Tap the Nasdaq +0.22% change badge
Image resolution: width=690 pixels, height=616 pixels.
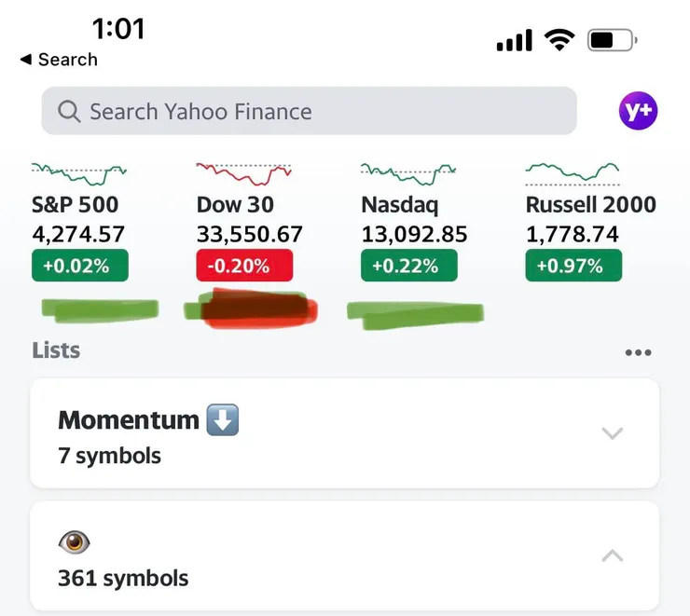pyautogui.click(x=408, y=266)
